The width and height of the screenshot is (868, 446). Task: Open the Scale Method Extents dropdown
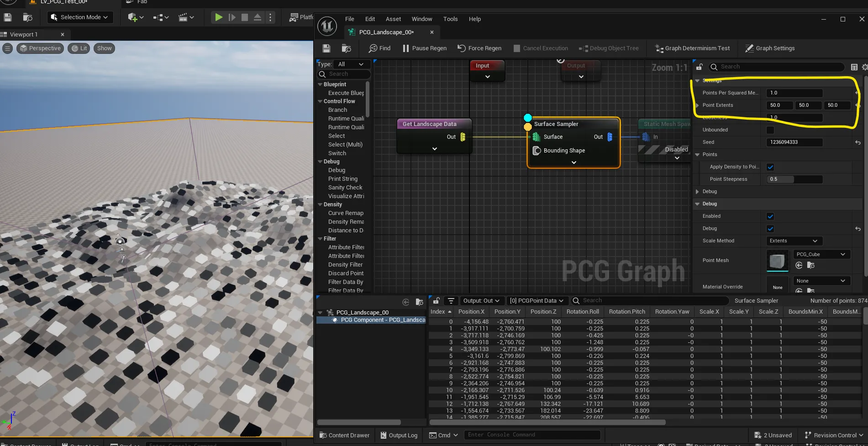[794, 241]
